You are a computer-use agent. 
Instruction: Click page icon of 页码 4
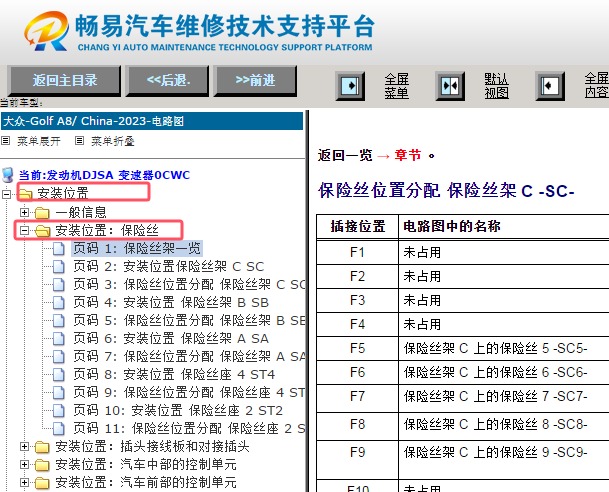(59, 303)
